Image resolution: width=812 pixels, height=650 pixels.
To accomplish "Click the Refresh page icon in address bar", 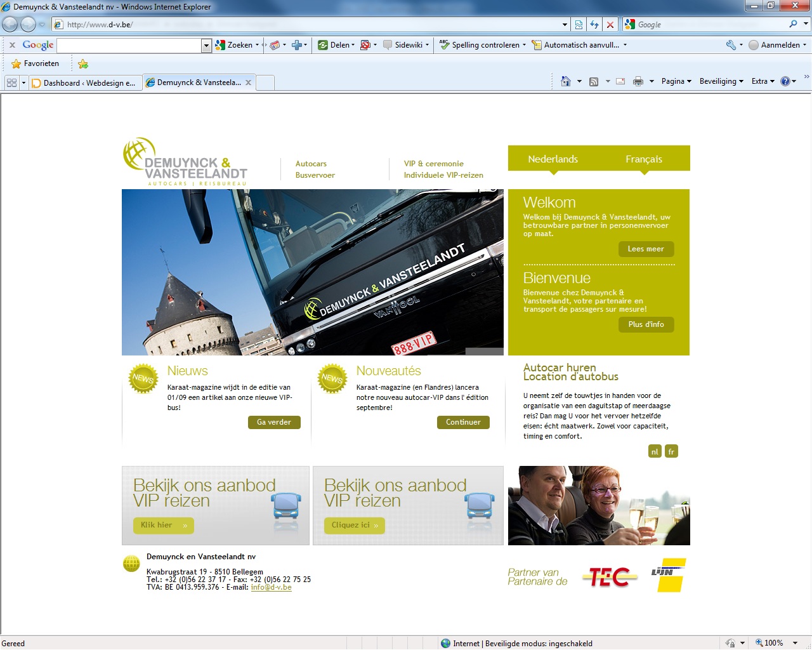I will pyautogui.click(x=594, y=25).
